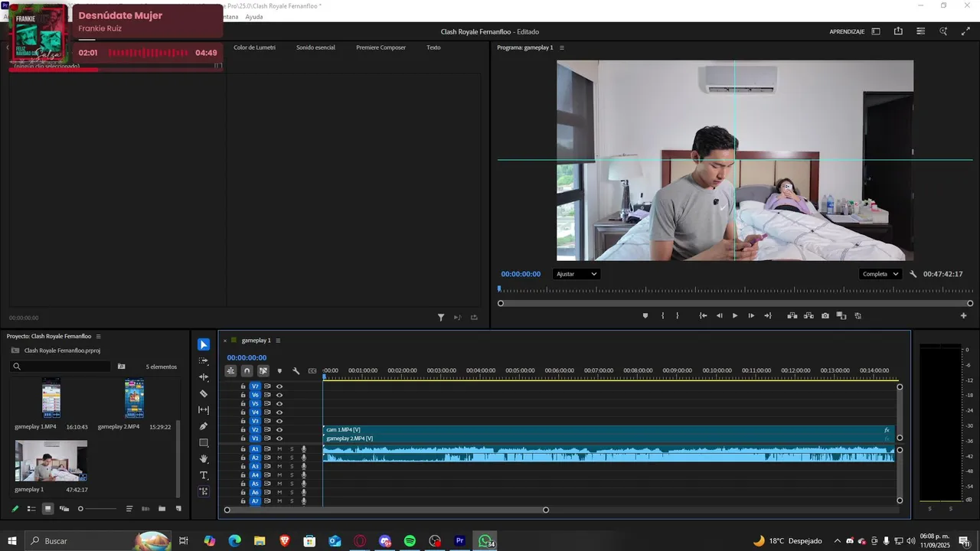
Task: Select the Hand tool
Action: click(204, 459)
